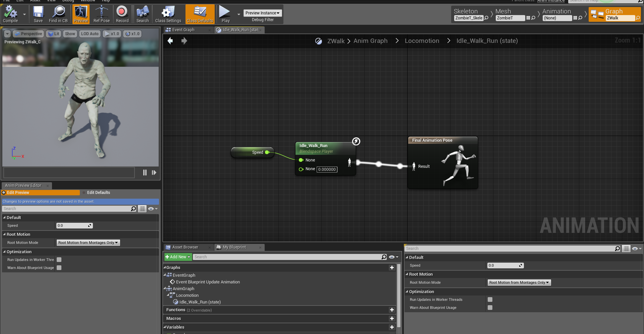Add a new function override
The width and height of the screenshot is (644, 334).
click(392, 310)
